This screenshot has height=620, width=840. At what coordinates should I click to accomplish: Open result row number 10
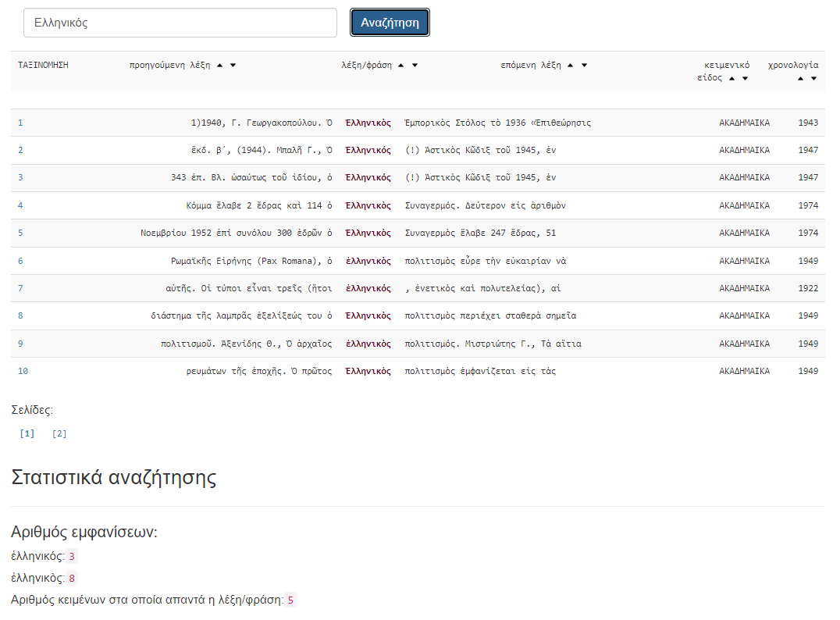click(23, 371)
